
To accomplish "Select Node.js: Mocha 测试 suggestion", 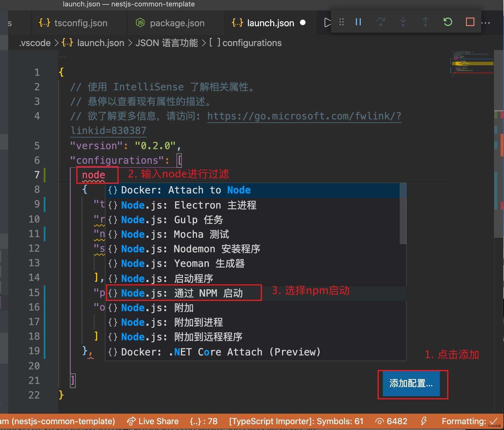I will (x=253, y=234).
